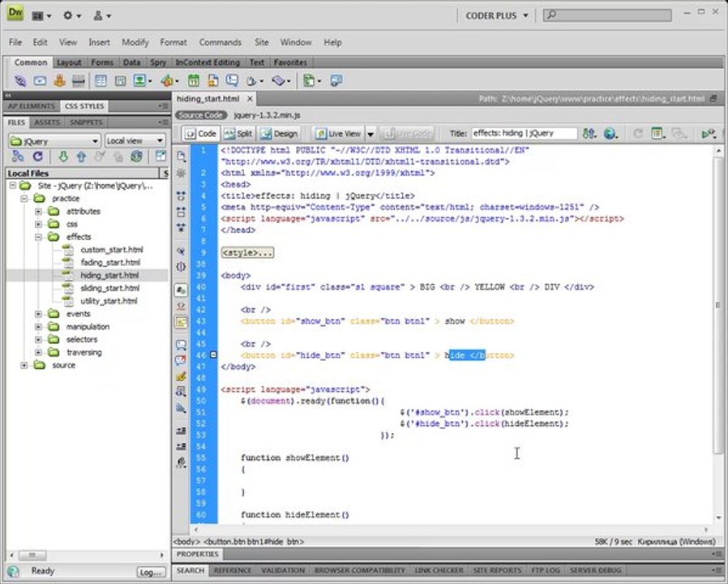
Task: Click the Put Files up arrow
Action: (81, 157)
